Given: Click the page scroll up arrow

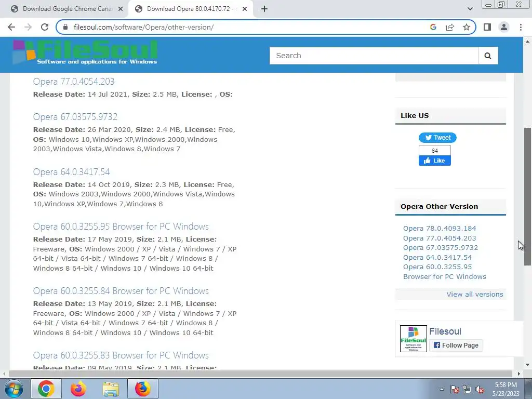Looking at the screenshot, I should (528, 42).
